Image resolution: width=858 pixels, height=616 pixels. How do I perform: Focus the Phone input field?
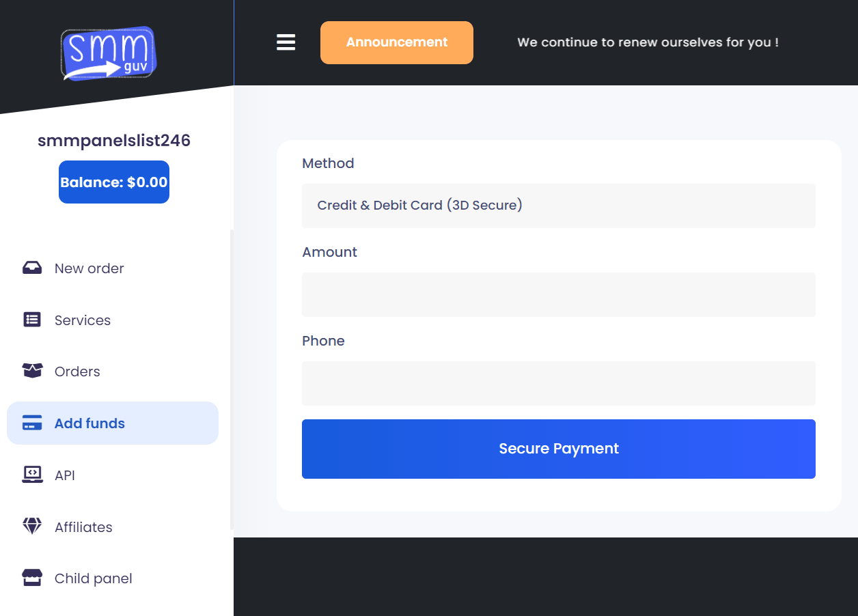click(x=558, y=383)
